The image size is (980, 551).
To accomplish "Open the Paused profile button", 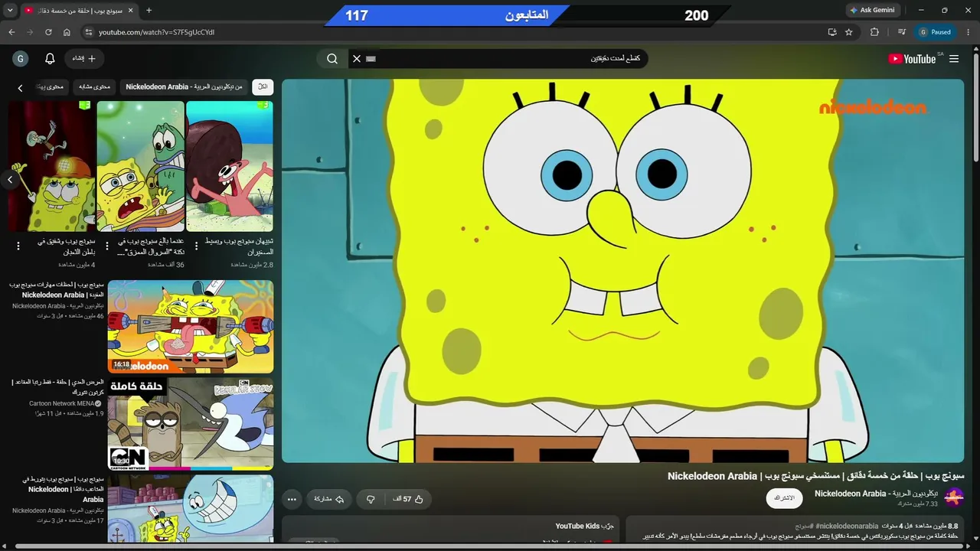I will 935,32.
